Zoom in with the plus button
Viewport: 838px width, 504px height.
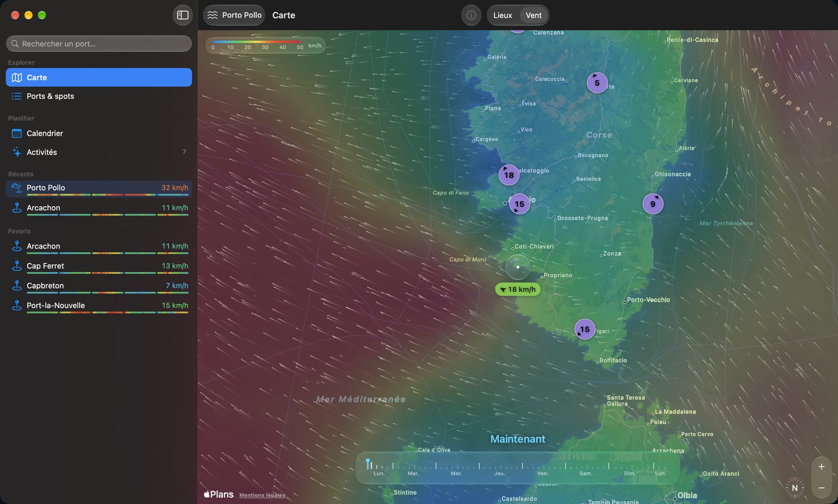[821, 466]
